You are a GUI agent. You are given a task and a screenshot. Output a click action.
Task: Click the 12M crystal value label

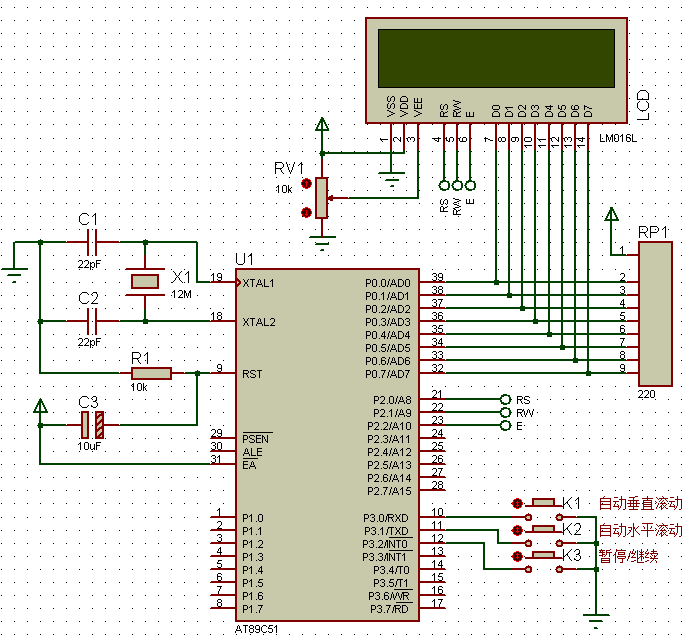181,295
